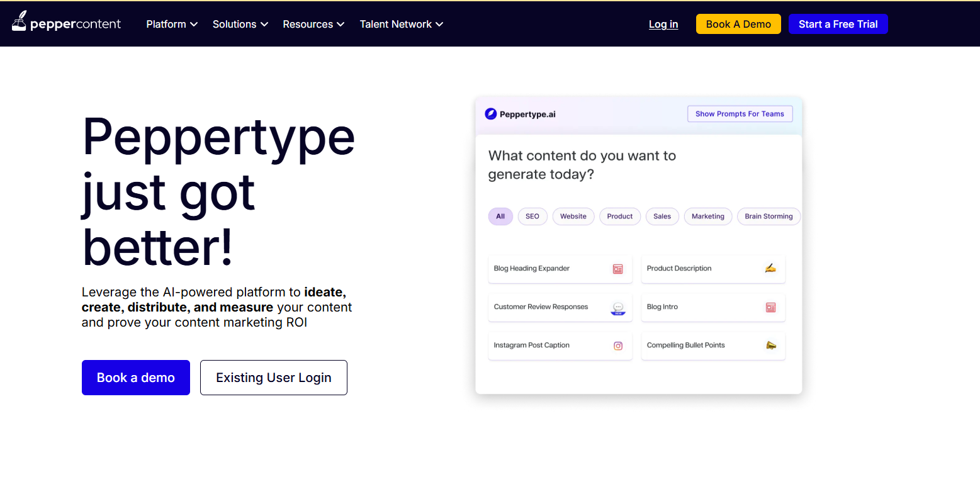
Task: Open Existing User Login
Action: point(274,378)
